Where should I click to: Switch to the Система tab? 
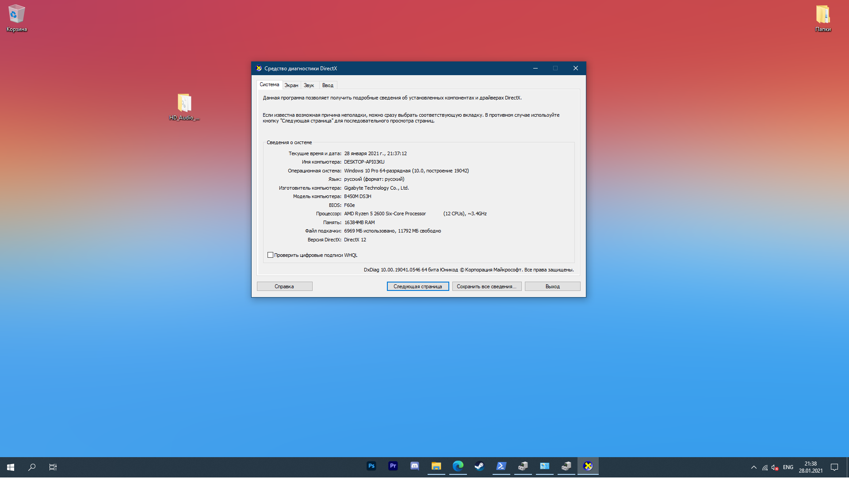[269, 84]
